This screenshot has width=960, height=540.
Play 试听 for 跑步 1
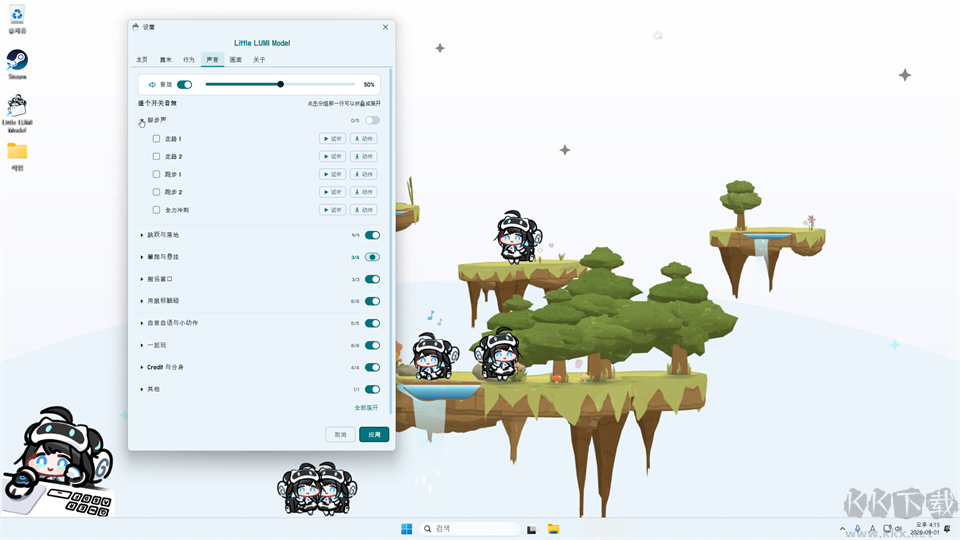(332, 174)
